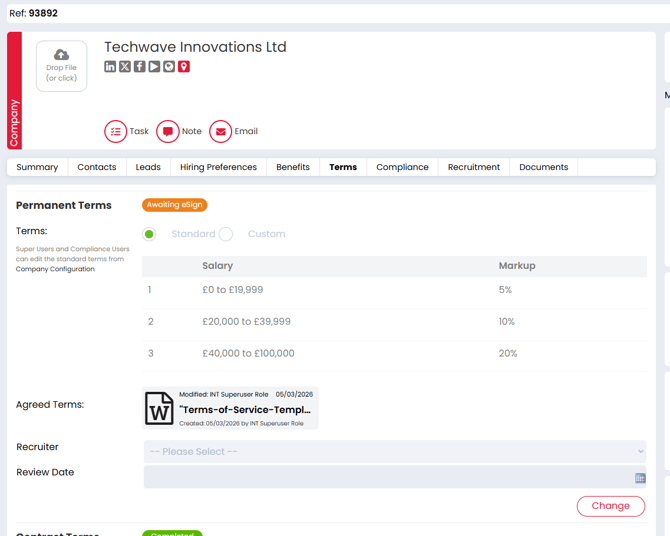Screen dimensions: 670x536
Task: Click the X (Twitter) social icon
Action: (125, 67)
